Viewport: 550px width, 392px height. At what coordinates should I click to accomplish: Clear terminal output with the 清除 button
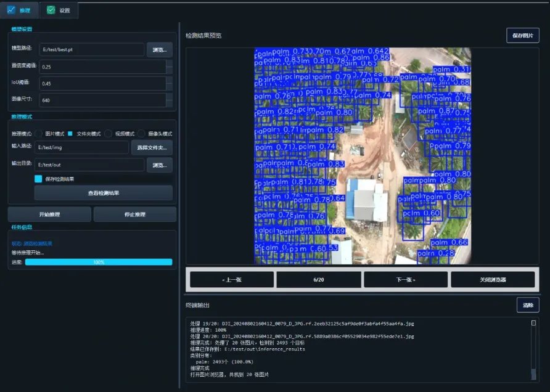click(x=528, y=305)
